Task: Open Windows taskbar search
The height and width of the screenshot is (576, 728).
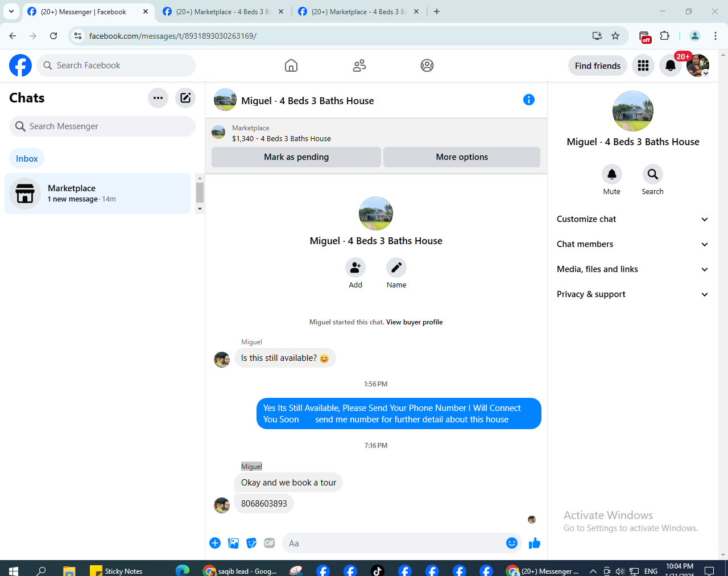Action: click(41, 570)
